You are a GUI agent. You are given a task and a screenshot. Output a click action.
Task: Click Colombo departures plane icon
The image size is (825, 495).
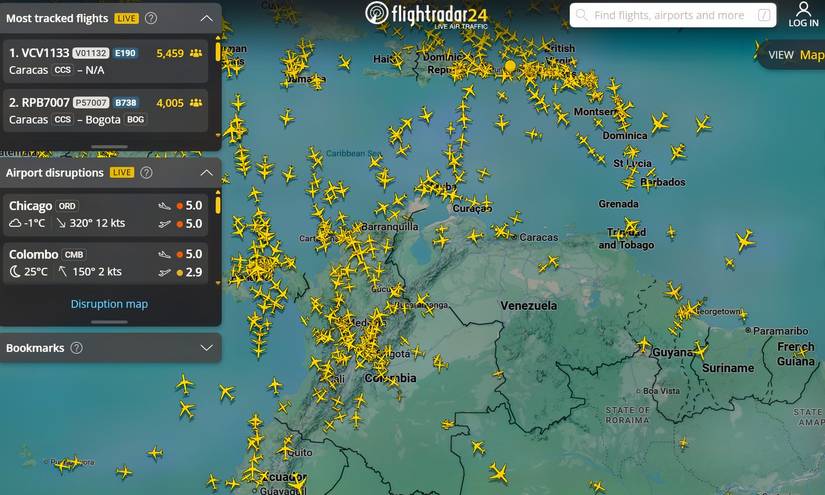tap(165, 272)
